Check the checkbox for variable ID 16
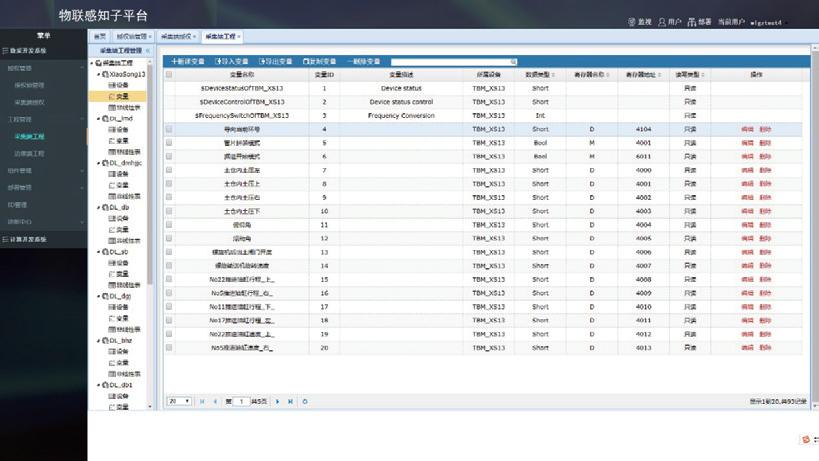This screenshot has width=819, height=461. point(169,293)
